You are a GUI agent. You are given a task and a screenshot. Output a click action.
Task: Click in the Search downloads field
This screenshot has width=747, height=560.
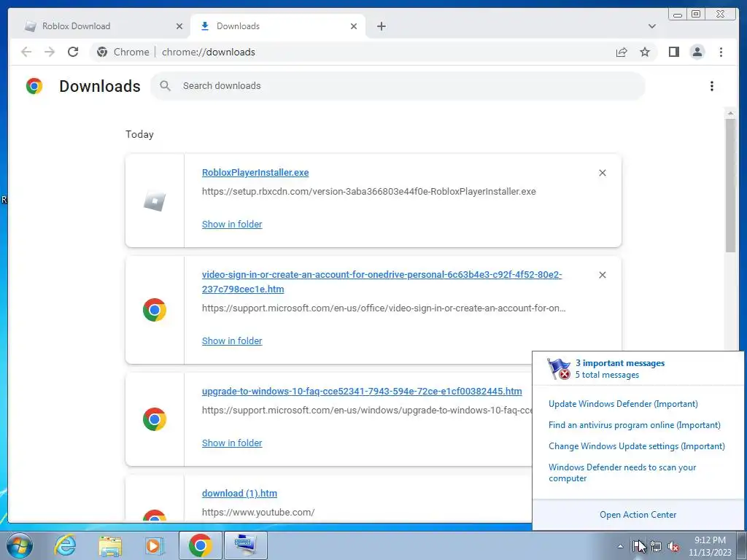(398, 86)
